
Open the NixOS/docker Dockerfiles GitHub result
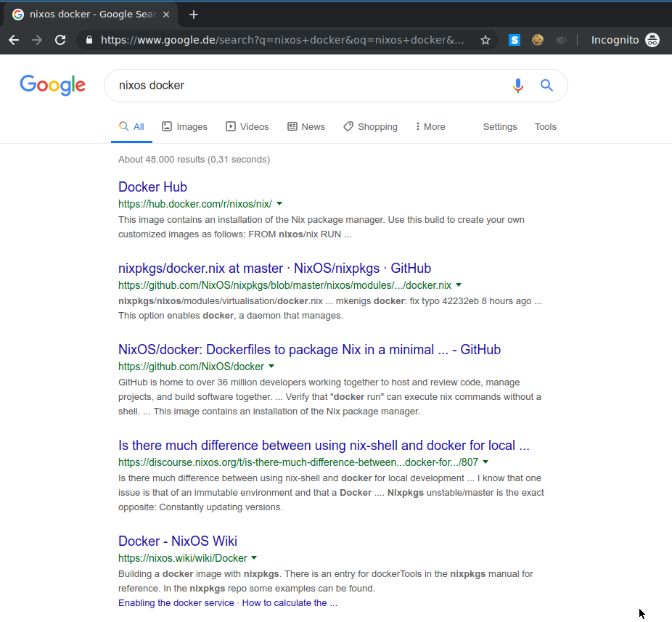(x=309, y=350)
